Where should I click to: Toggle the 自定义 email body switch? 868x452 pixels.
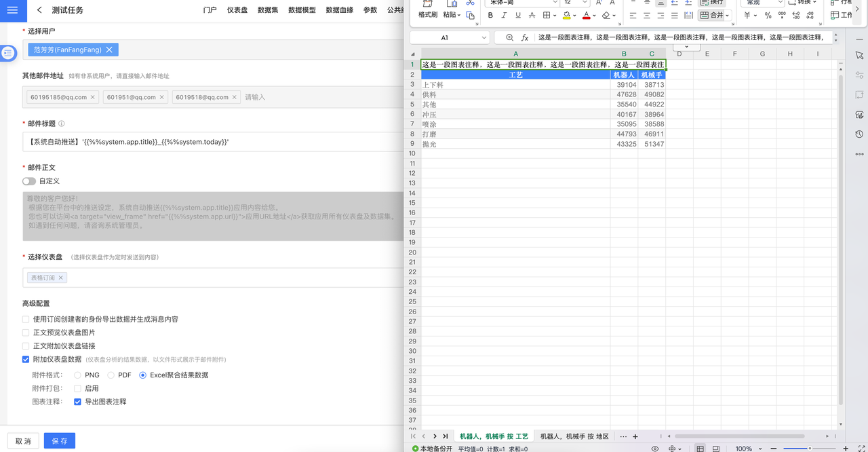click(29, 181)
